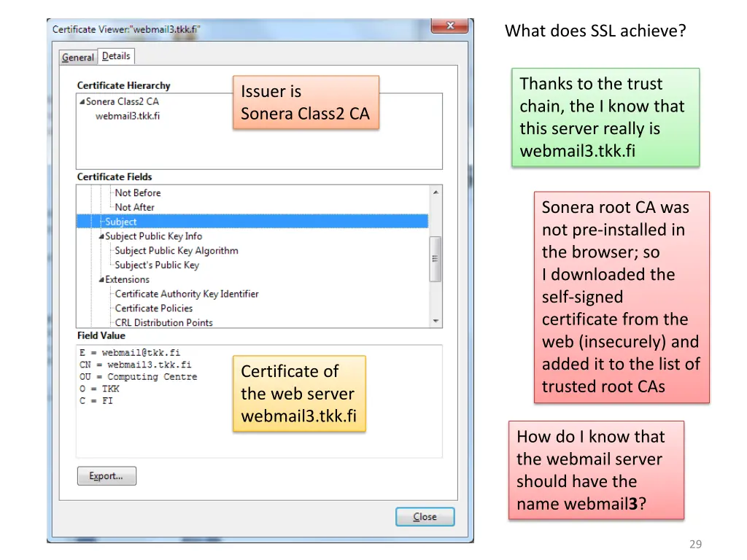Switch to the General tab
The width and height of the screenshot is (747, 560).
click(x=77, y=57)
